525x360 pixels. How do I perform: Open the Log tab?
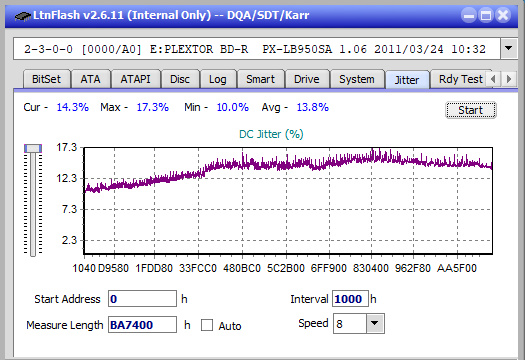218,79
